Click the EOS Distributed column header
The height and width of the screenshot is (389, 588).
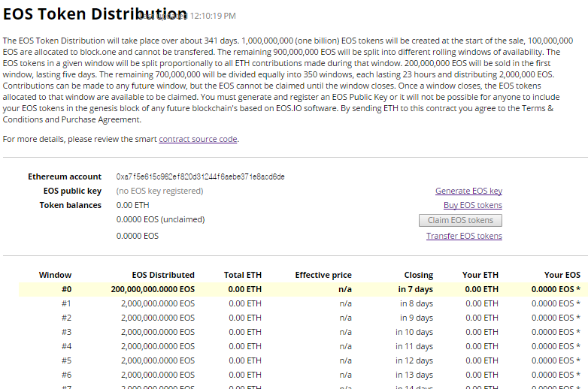(162, 275)
